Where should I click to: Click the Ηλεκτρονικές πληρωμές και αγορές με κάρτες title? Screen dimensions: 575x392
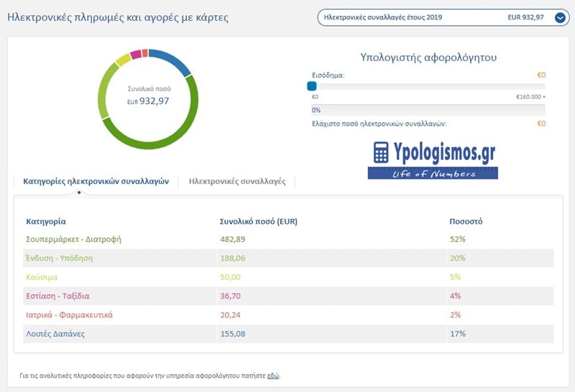click(118, 17)
